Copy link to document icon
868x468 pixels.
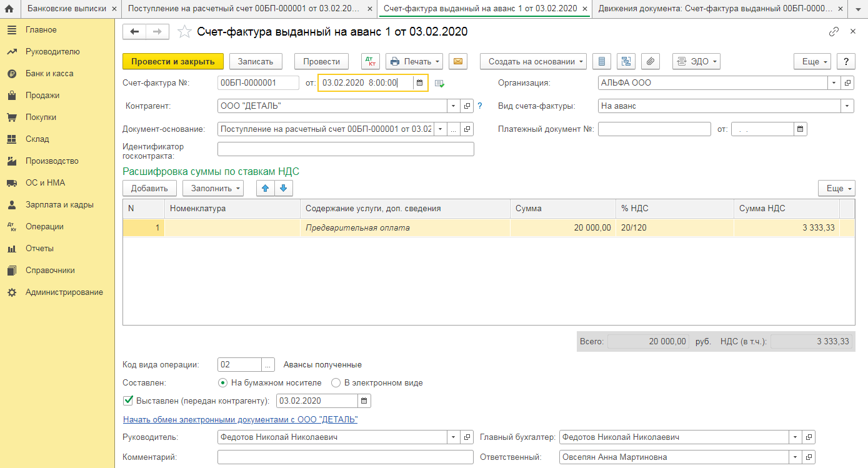pos(834,32)
